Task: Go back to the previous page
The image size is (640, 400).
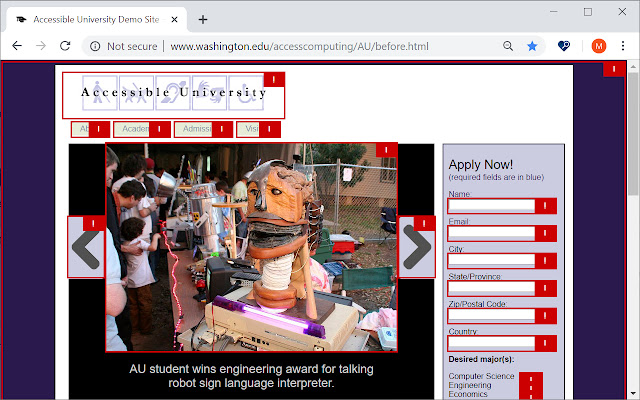Action: [x=17, y=46]
